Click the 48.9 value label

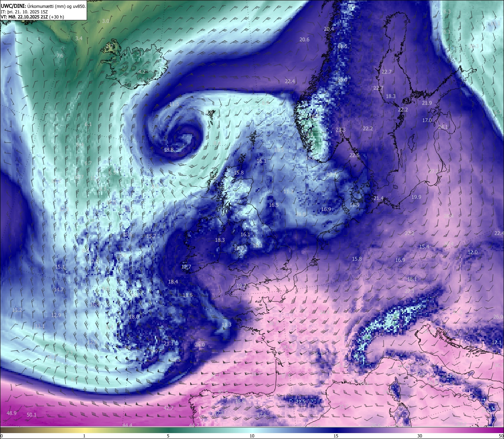tap(11, 413)
